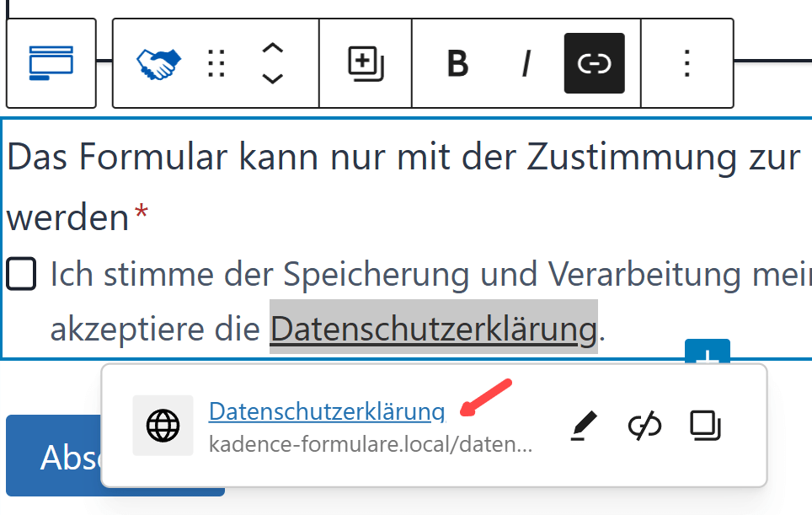Click the six-dot drag handle

(x=216, y=63)
